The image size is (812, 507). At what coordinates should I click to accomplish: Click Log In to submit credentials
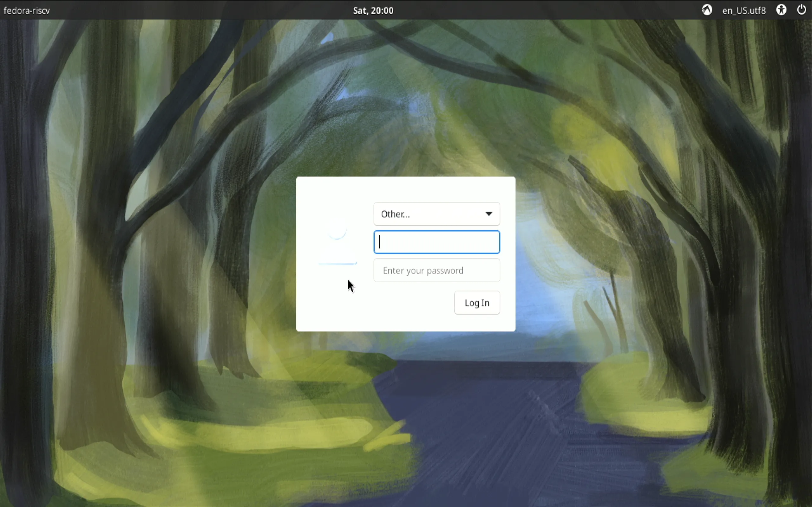[x=477, y=302]
